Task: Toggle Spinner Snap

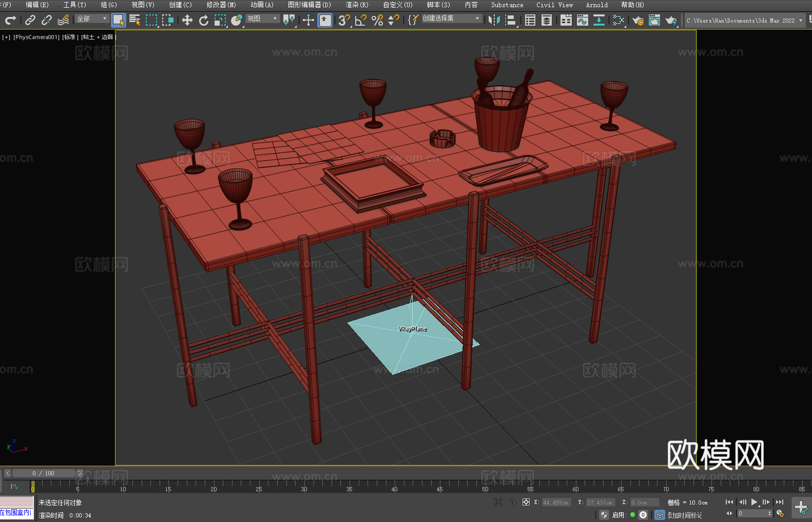Action: pos(394,20)
